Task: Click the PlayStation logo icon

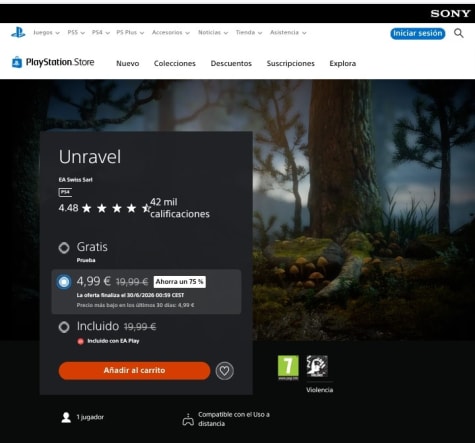Action: click(18, 33)
